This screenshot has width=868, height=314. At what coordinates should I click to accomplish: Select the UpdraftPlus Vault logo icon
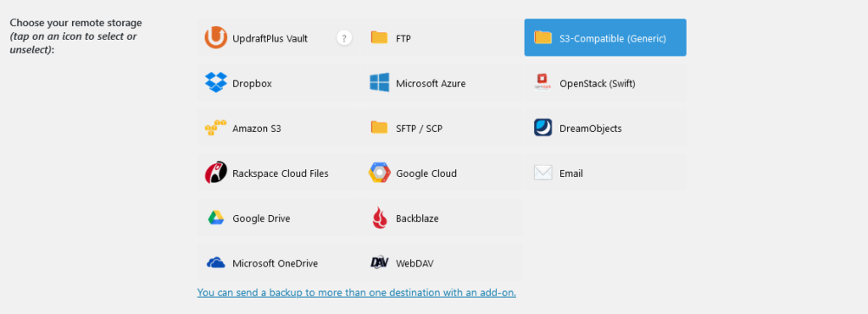216,37
